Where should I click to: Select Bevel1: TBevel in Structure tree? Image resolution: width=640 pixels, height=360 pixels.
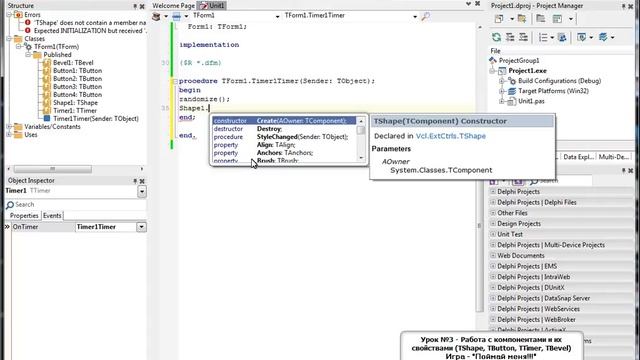[x=73, y=63]
